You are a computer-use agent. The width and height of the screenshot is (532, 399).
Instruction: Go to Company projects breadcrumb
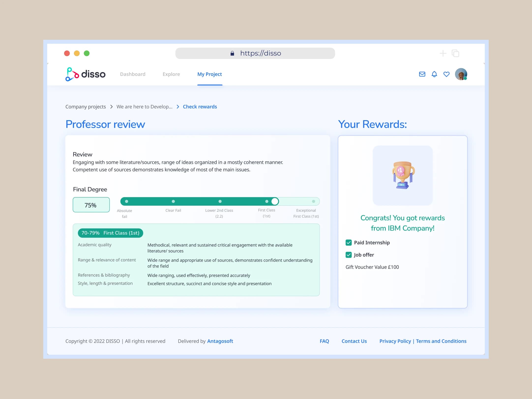[x=86, y=107]
